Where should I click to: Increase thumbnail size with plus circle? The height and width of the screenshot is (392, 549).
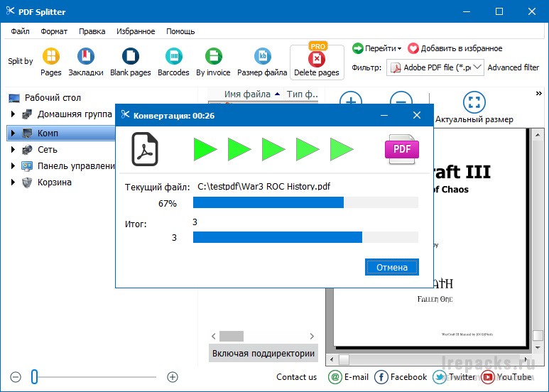coord(173,377)
